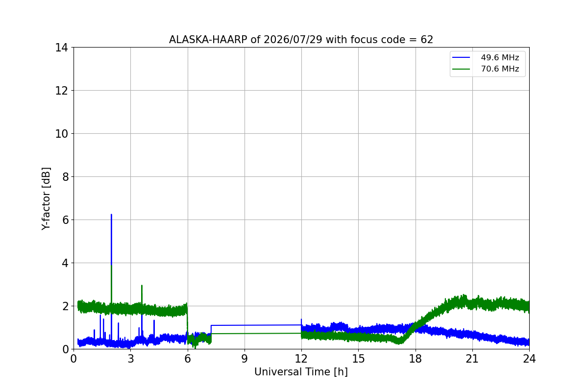Select the 49.6 MHz legend label

500,58
